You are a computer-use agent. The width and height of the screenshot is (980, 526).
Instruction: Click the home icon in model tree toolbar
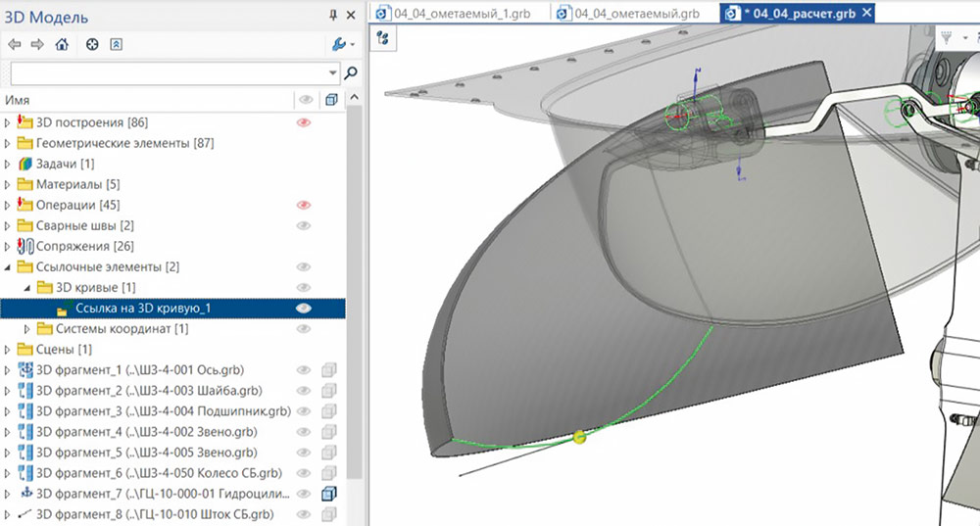click(x=63, y=44)
